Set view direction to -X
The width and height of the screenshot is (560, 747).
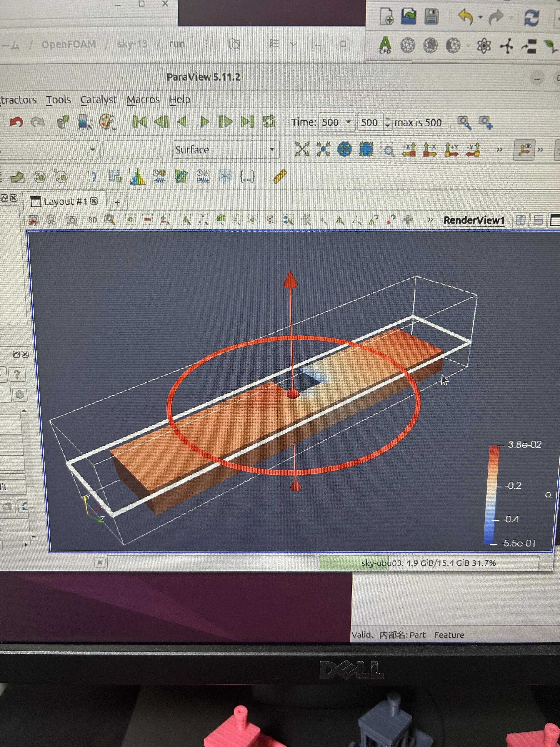430,149
